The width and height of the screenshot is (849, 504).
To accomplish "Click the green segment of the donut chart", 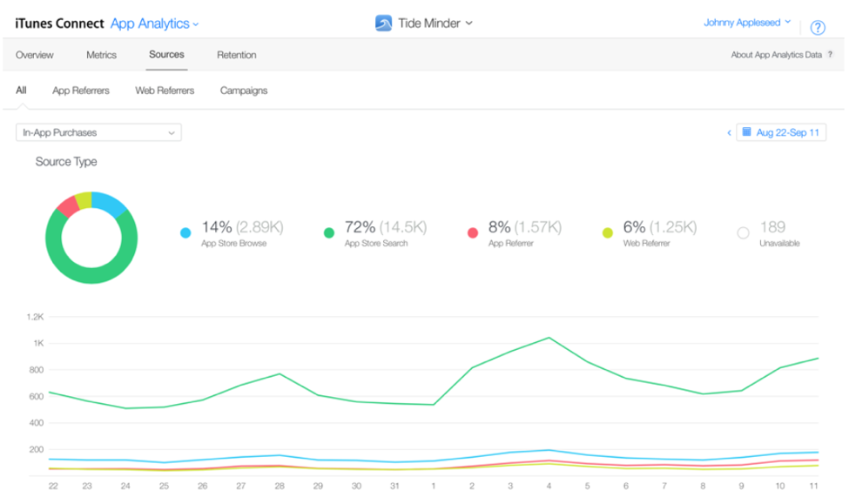I will point(91,276).
